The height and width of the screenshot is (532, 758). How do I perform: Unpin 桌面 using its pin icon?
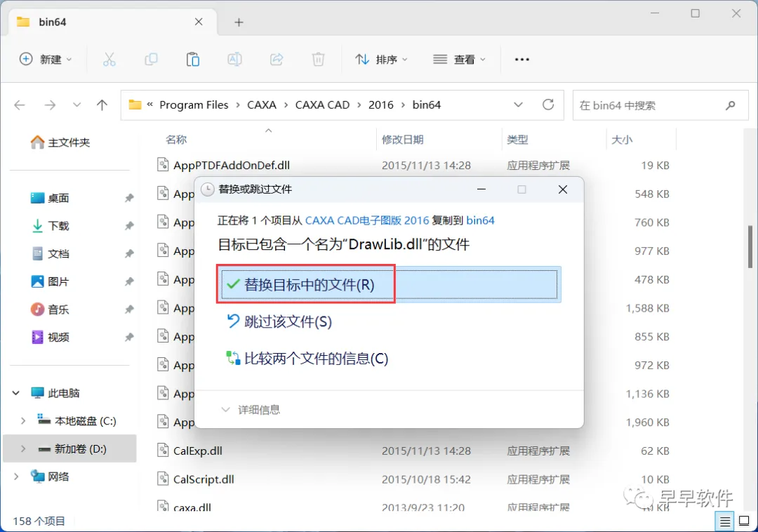129,198
